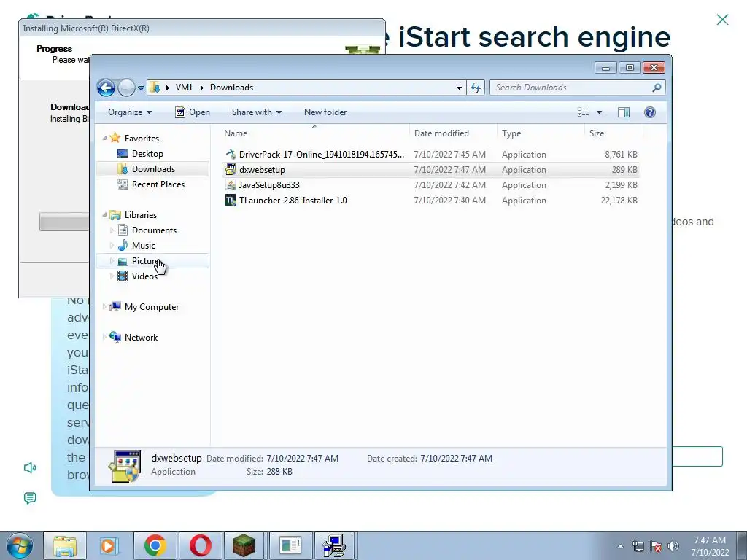Viewport: 747px width, 560px height.
Task: Collapse the Libraries group
Action: (104, 215)
